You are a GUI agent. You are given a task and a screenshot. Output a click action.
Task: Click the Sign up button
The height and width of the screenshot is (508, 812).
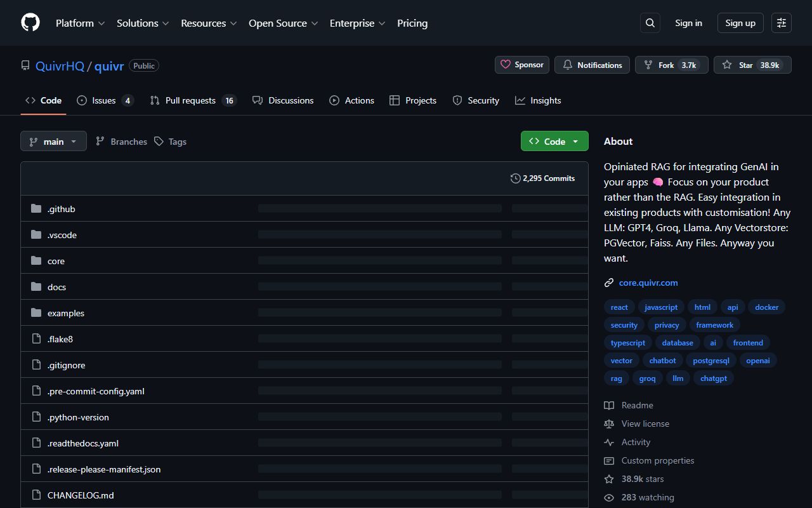tap(740, 22)
